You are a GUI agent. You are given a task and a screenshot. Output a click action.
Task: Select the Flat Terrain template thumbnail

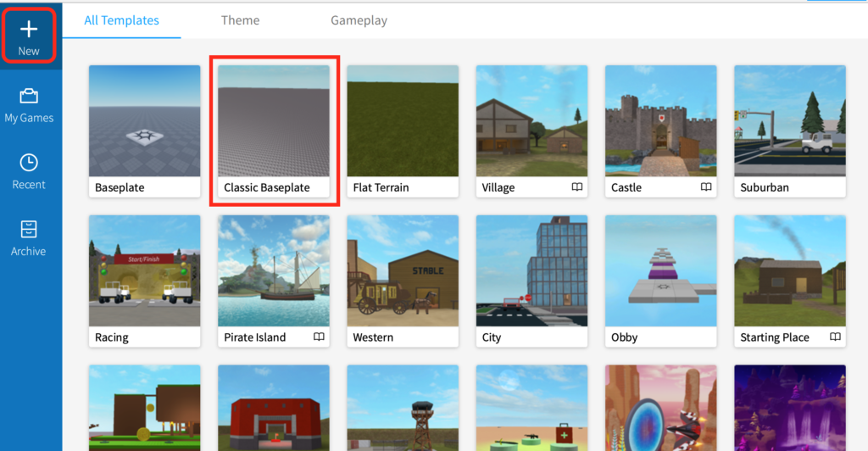pos(403,120)
